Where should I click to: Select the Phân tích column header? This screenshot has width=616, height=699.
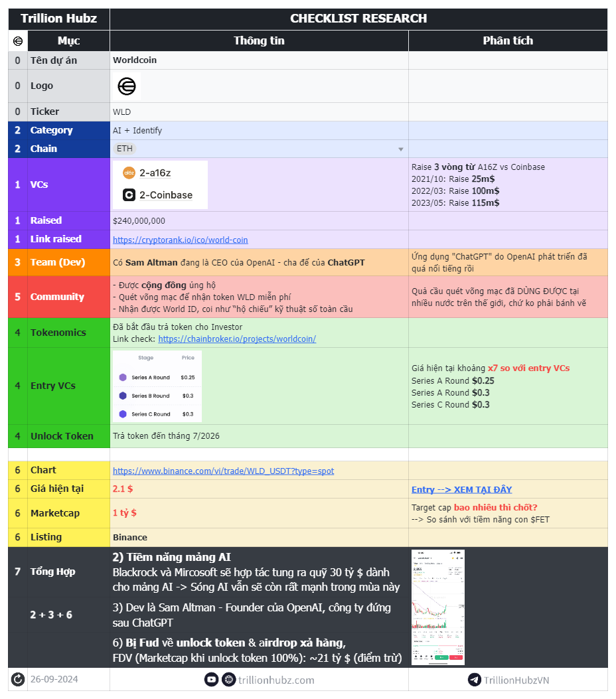508,41
